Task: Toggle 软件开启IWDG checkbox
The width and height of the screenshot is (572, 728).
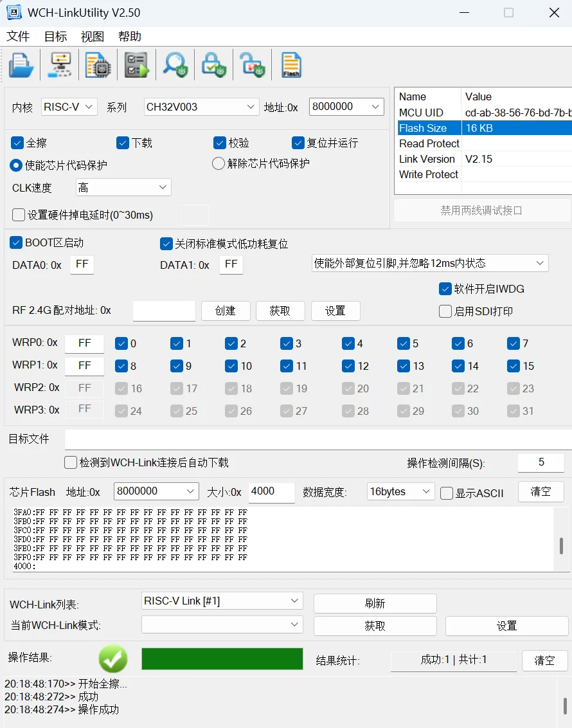Action: click(445, 289)
